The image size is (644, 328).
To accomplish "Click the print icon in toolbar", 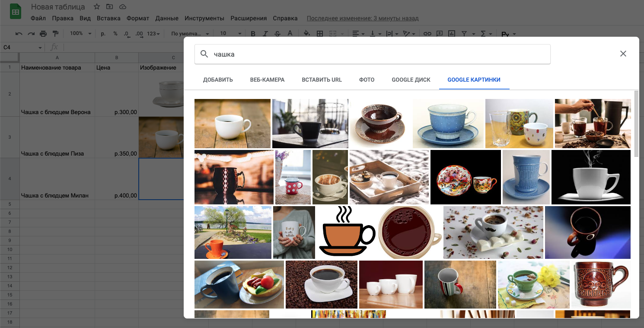I will (x=43, y=34).
